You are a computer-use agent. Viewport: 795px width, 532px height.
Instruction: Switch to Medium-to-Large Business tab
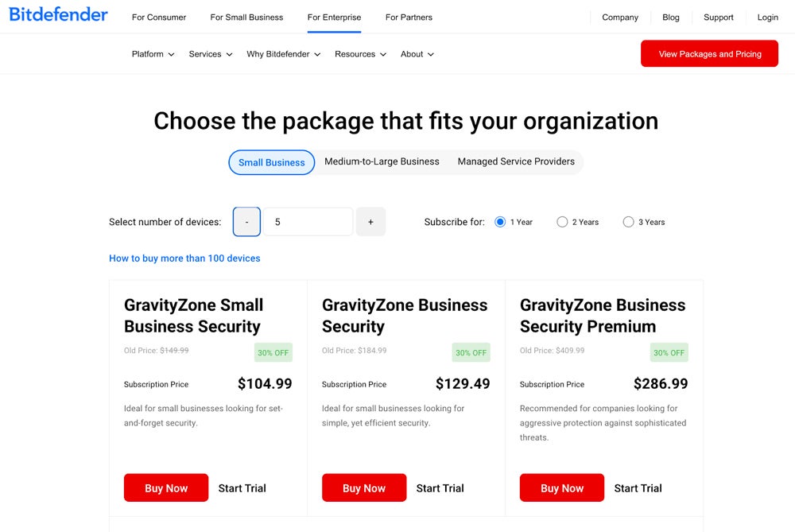382,161
